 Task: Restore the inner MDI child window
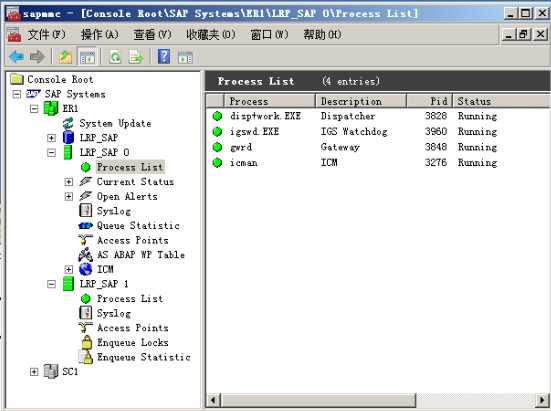coord(524,34)
